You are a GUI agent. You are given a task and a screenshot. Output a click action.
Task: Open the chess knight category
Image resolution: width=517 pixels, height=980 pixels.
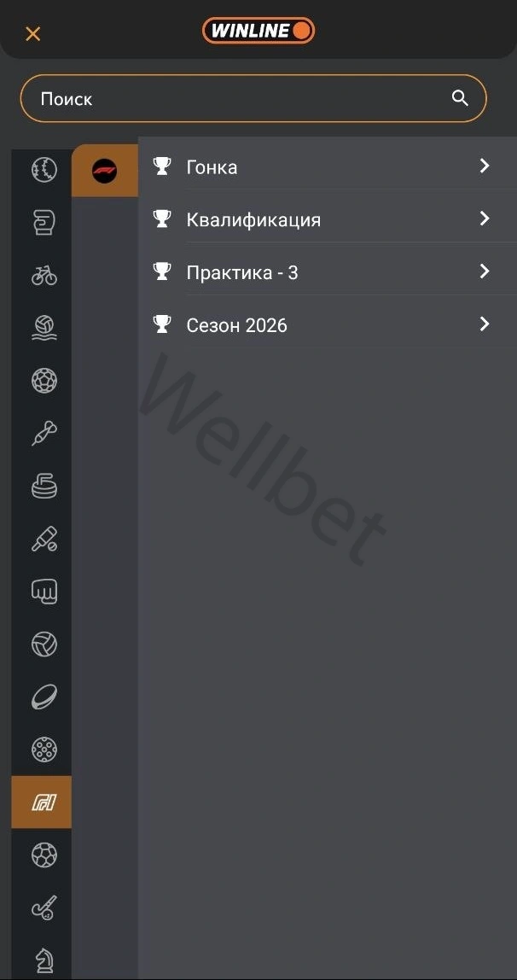pos(44,960)
